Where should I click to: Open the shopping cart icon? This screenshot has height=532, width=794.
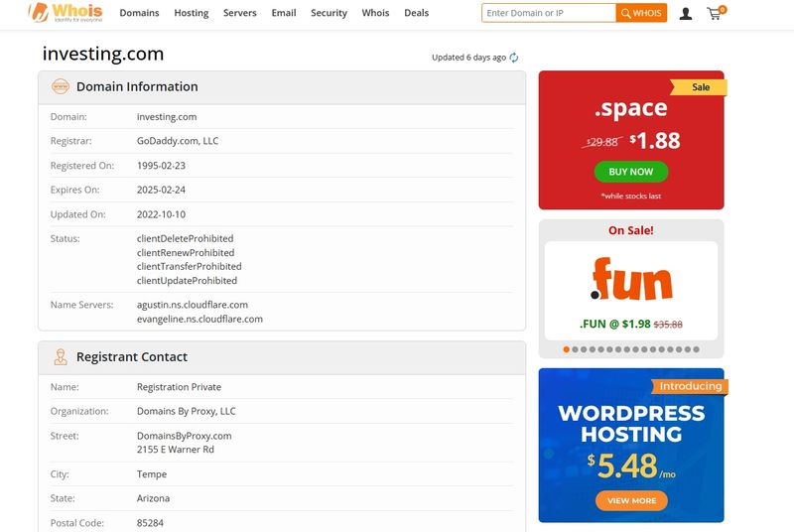[716, 13]
